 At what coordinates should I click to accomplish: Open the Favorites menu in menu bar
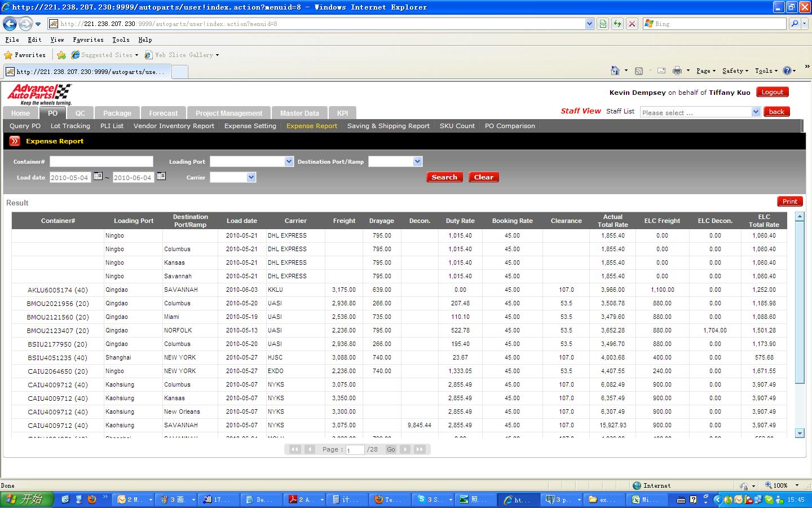[x=88, y=40]
